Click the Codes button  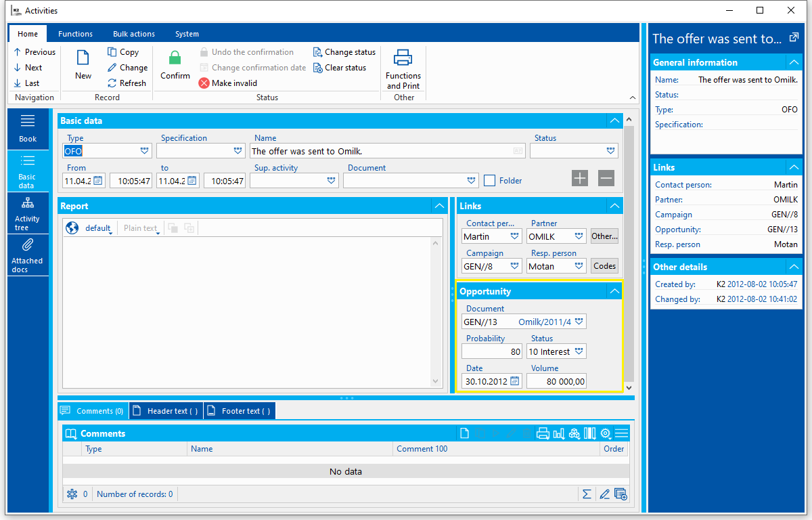tap(605, 266)
